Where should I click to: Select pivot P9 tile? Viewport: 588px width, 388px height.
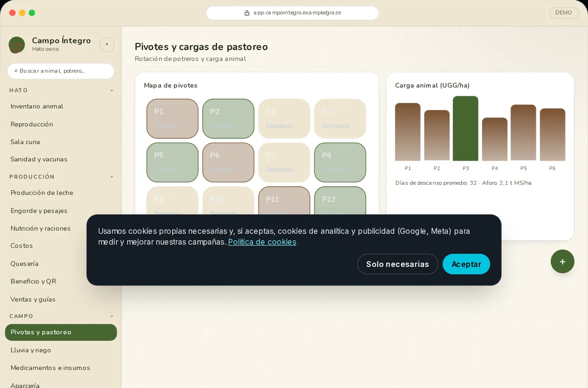point(172,200)
